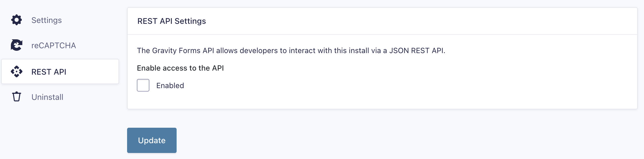Open the Uninstall section label
Image resolution: width=644 pixels, height=159 pixels.
pyautogui.click(x=47, y=97)
